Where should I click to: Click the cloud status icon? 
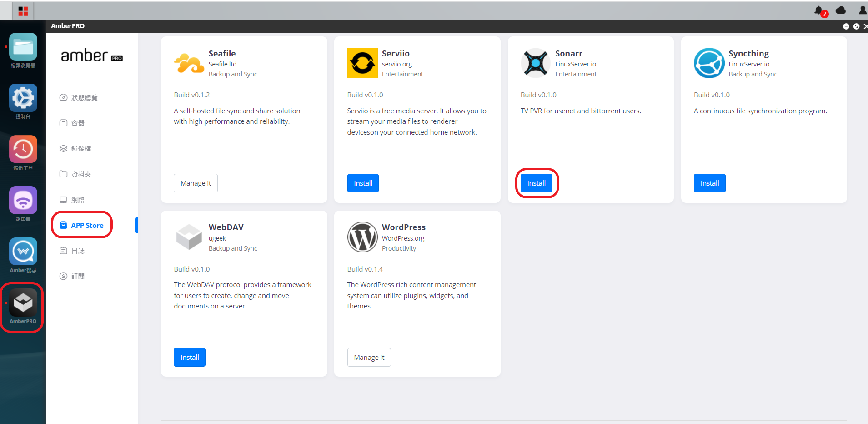coord(841,10)
